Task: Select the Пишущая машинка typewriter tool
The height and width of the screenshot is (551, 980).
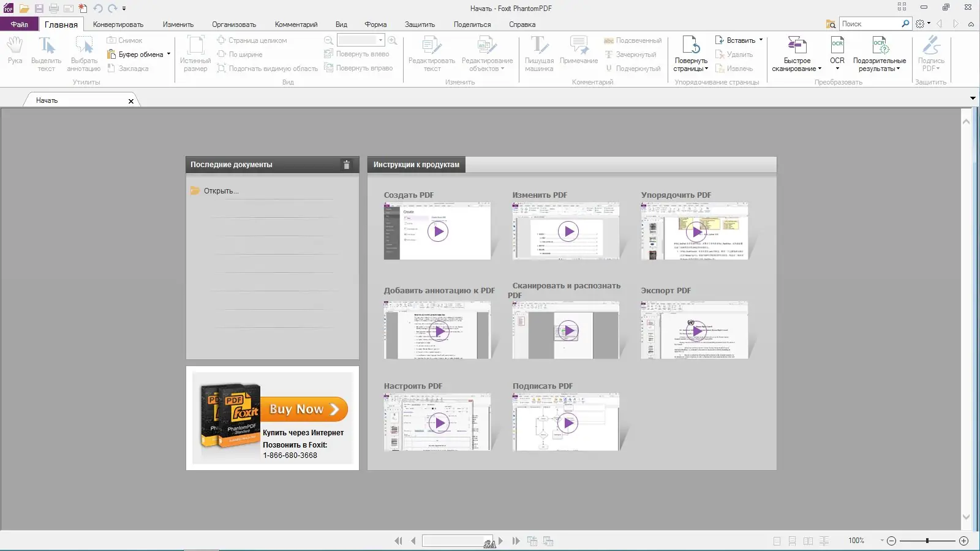Action: point(539,54)
